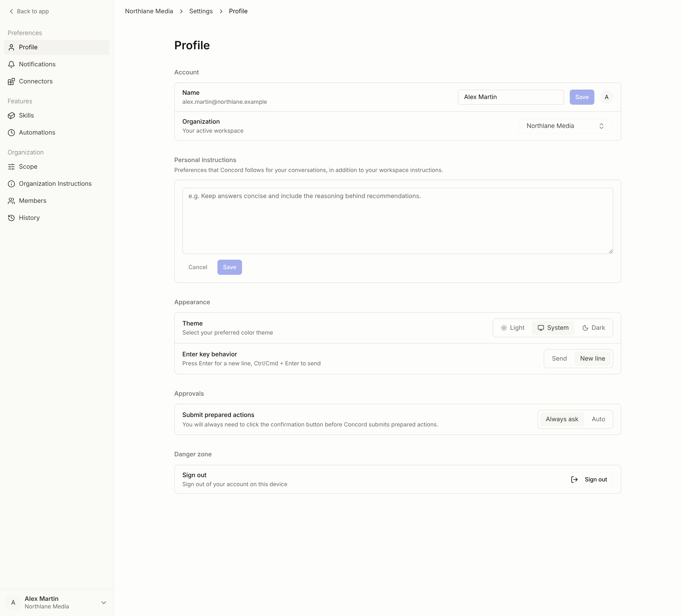682x616 pixels.
Task: Save the personal instructions
Action: click(230, 267)
